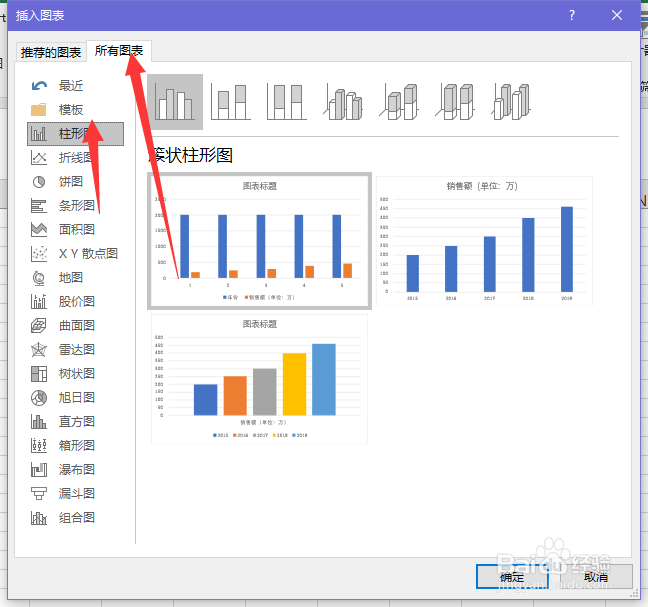Pick the 销售额 (单位: 万) blue bar preview
Screen dimensions: 648x607
coord(484,241)
